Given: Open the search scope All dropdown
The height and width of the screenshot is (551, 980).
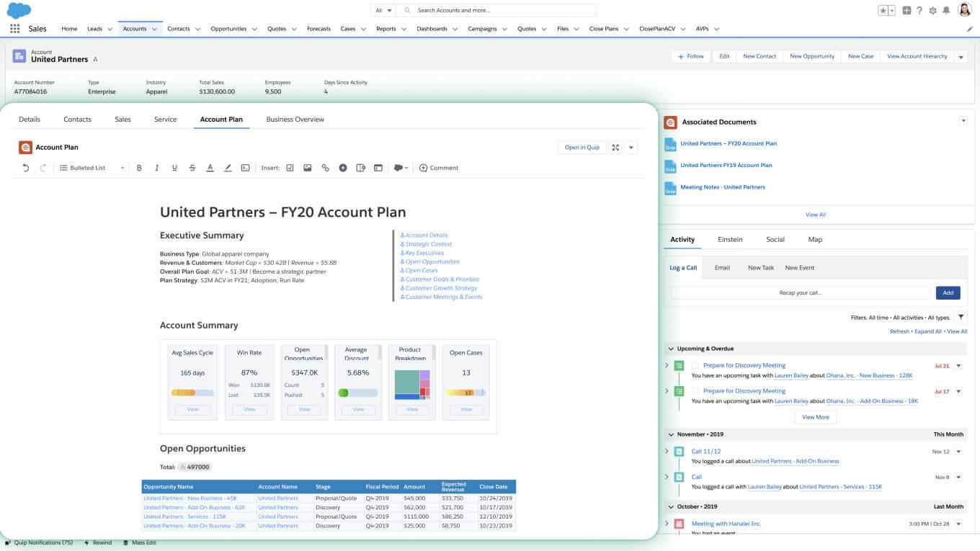Looking at the screenshot, I should 384,10.
